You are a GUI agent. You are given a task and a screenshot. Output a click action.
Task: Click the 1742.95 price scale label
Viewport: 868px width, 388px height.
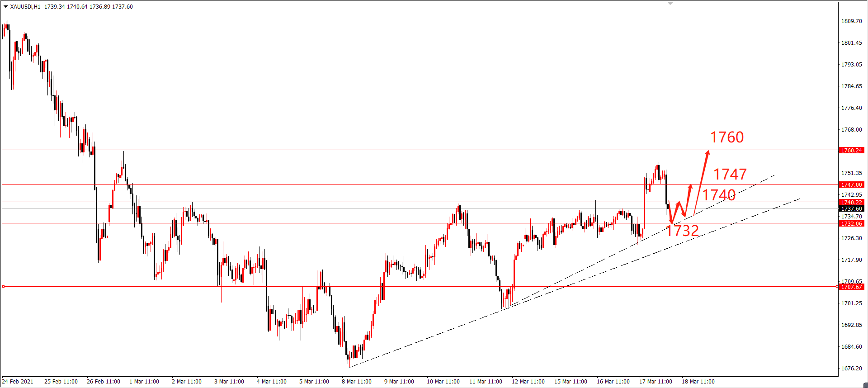tap(851, 195)
